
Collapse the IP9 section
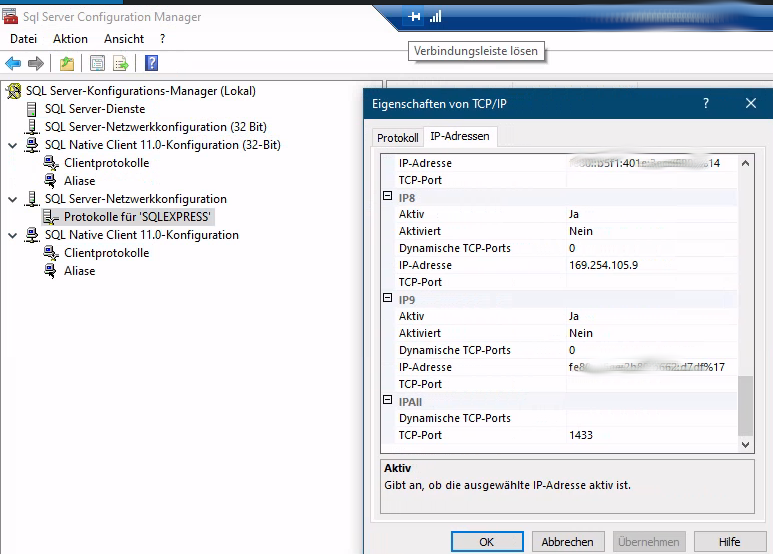(387, 298)
